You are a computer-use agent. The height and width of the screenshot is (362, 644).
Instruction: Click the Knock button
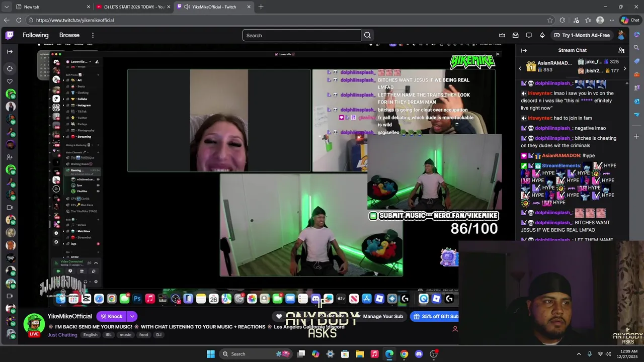point(112,316)
